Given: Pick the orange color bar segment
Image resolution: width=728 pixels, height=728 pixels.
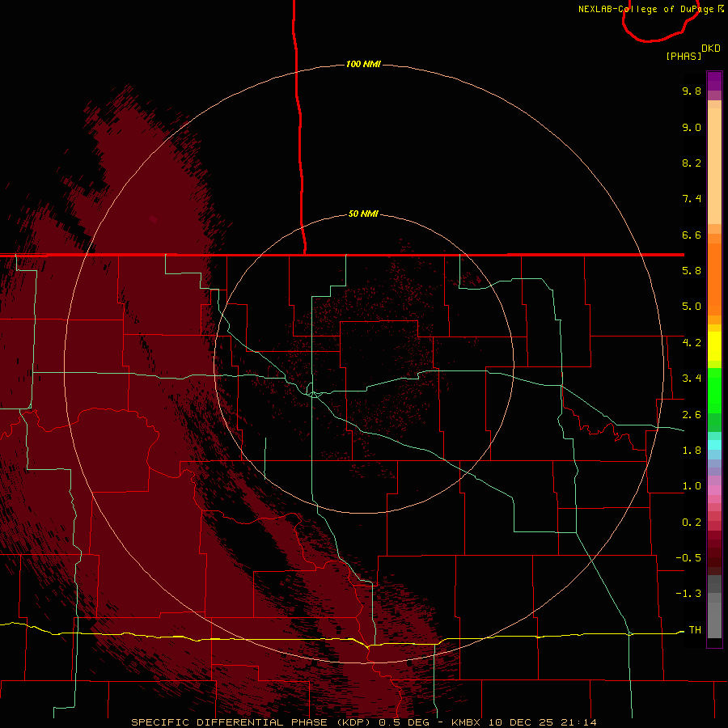Looking at the screenshot, I should pyautogui.click(x=714, y=280).
